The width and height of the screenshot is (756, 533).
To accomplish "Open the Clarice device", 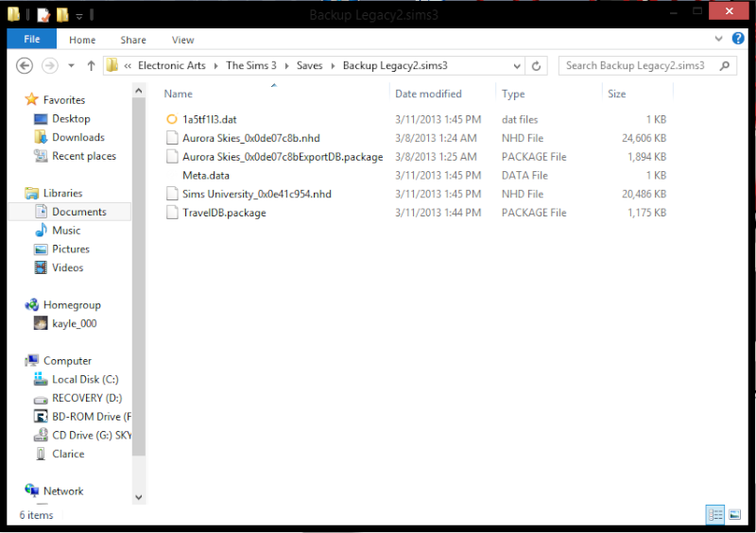I will [68, 455].
